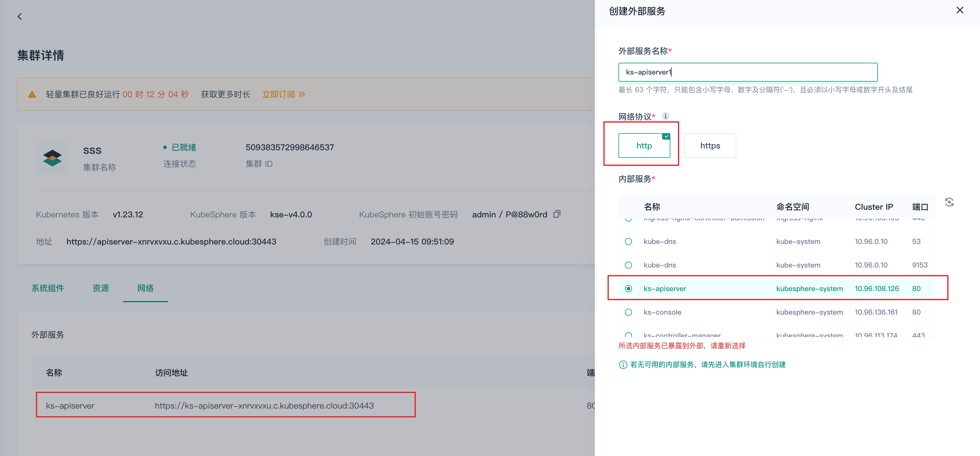Click the Cluster IP column header
Image resolution: width=980 pixels, height=456 pixels.
coord(873,207)
